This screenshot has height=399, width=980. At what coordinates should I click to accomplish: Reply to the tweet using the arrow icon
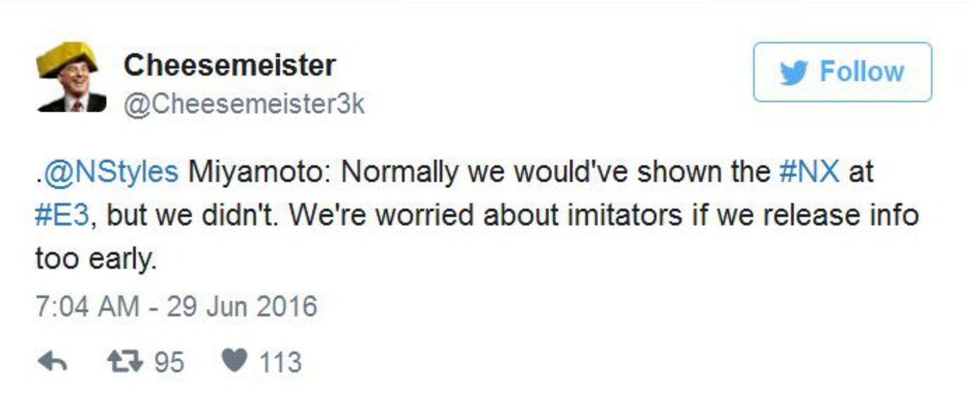(53, 362)
